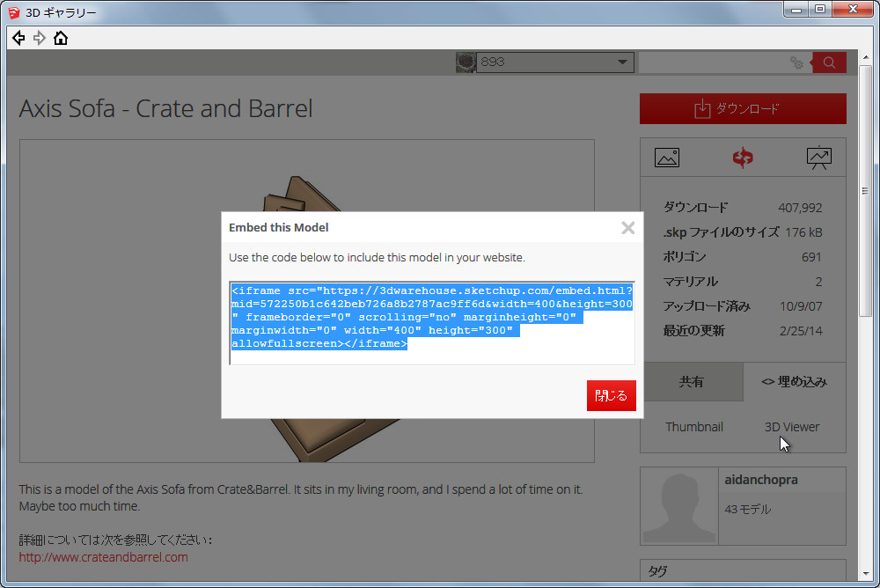Close the Embed this Model dialog with X

click(x=628, y=227)
